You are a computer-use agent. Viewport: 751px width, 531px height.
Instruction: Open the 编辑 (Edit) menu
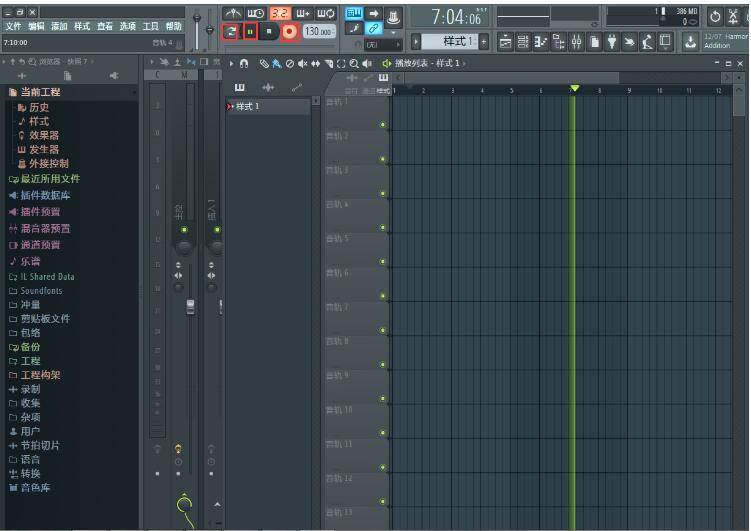pos(36,26)
